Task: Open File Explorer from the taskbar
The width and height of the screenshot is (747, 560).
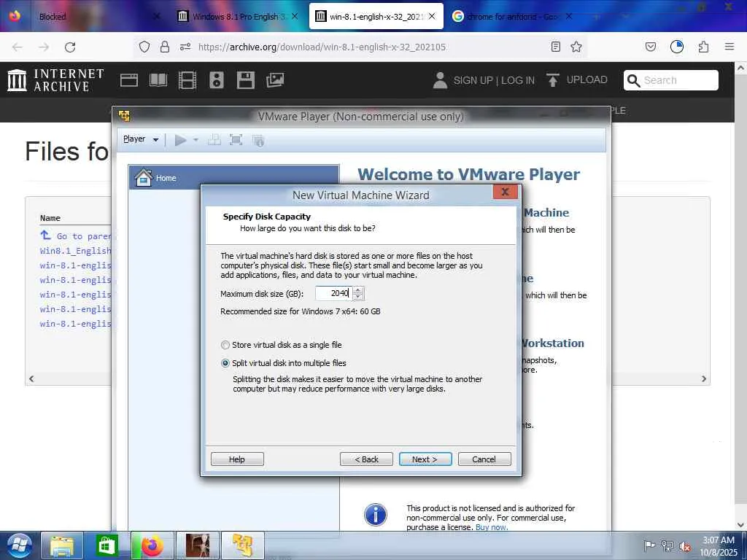Action: [62, 545]
